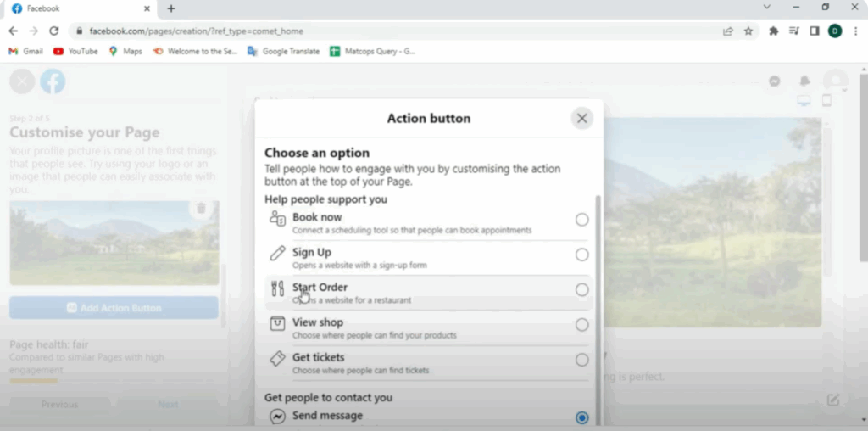
Task: Click the Previous button
Action: [x=60, y=405]
